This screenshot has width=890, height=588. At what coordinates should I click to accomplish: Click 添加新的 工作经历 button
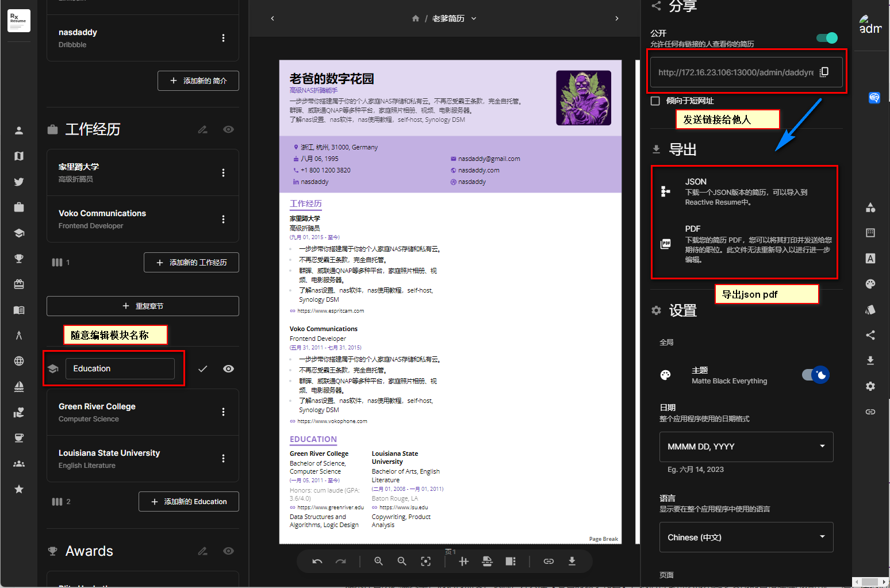click(191, 263)
